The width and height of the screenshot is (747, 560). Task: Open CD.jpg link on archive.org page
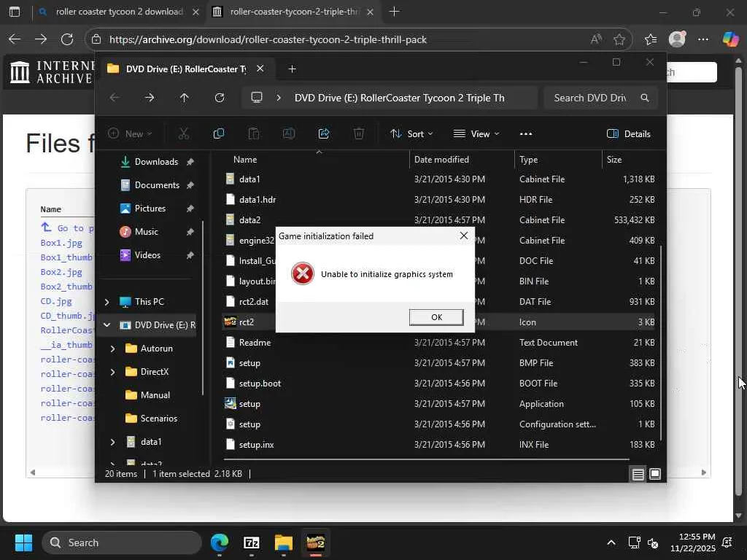point(56,301)
